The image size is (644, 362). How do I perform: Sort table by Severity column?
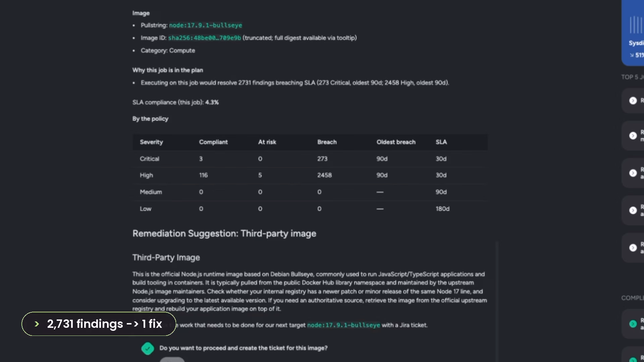tap(151, 142)
